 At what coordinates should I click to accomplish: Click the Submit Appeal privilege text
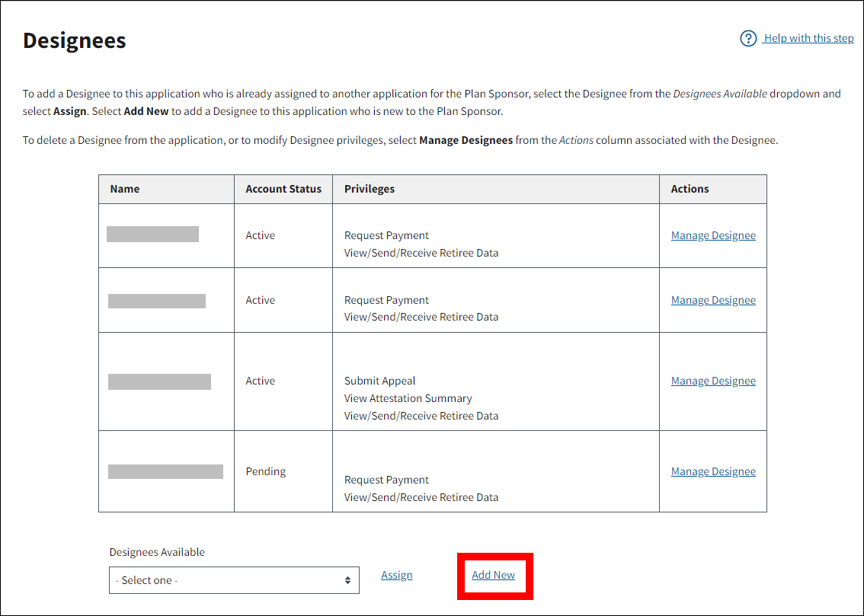pos(379,381)
